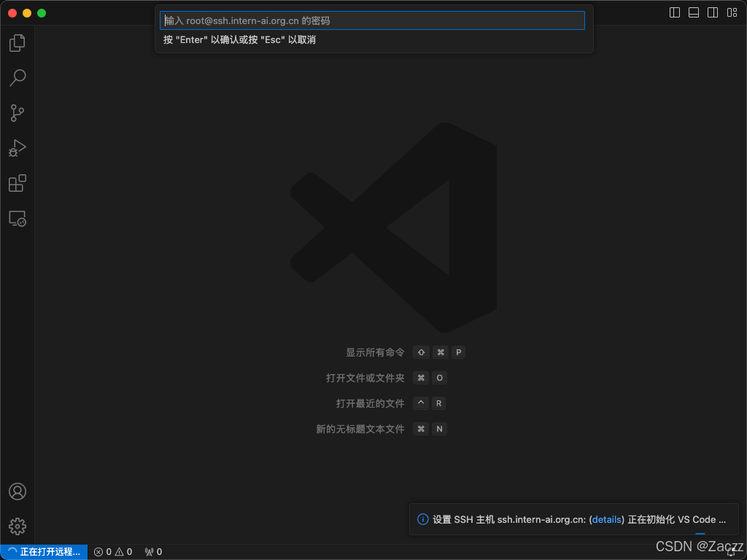Toggle the bottom panel layout icon
Image resolution: width=747 pixels, height=560 pixels.
pos(694,12)
